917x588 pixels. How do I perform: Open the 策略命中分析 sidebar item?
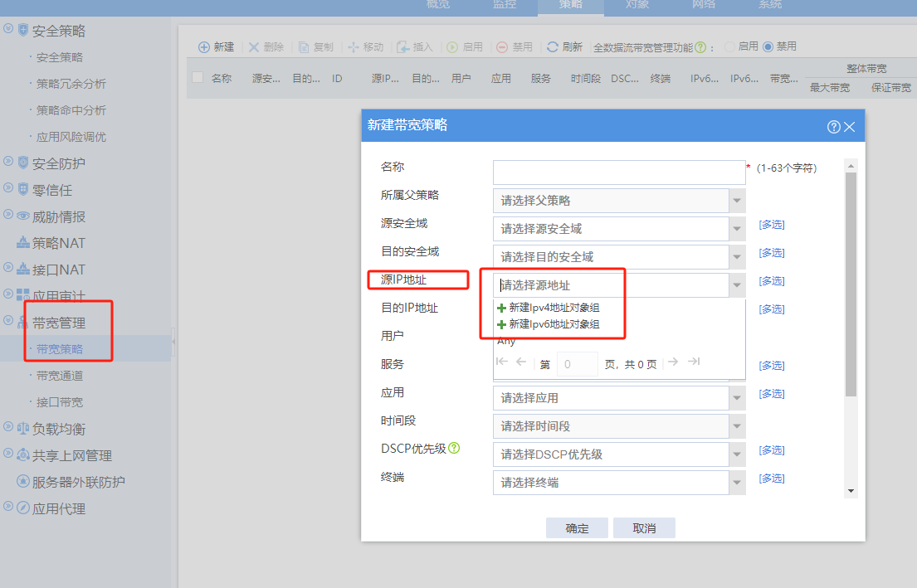tap(71, 109)
